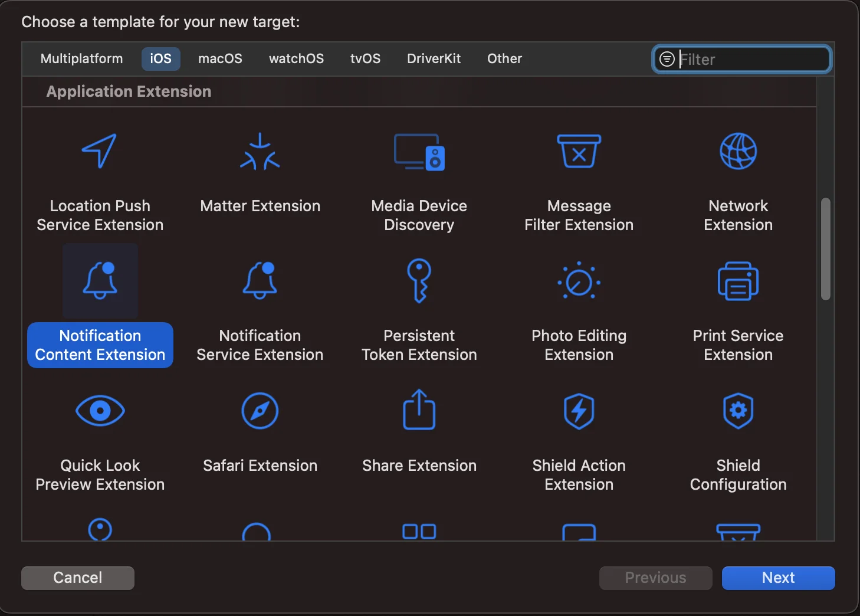Choose the Shield Configuration gear icon
The width and height of the screenshot is (860, 616).
(x=738, y=411)
